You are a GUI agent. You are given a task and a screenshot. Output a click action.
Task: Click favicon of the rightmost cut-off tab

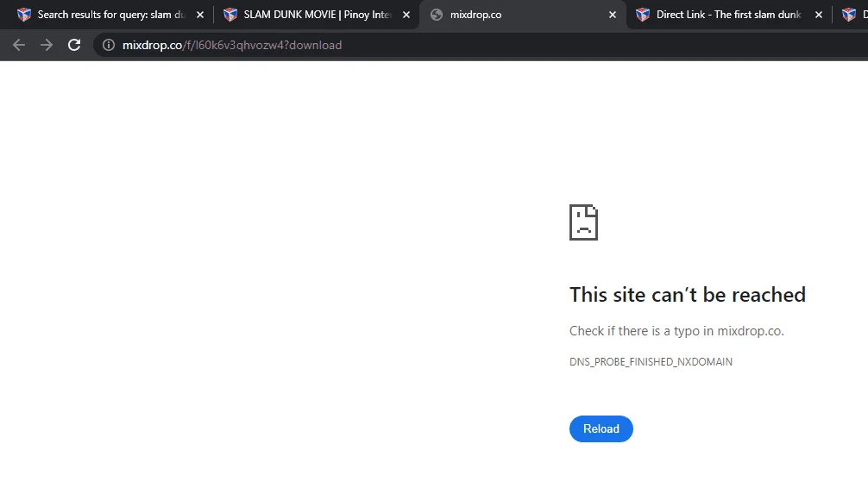[849, 15]
